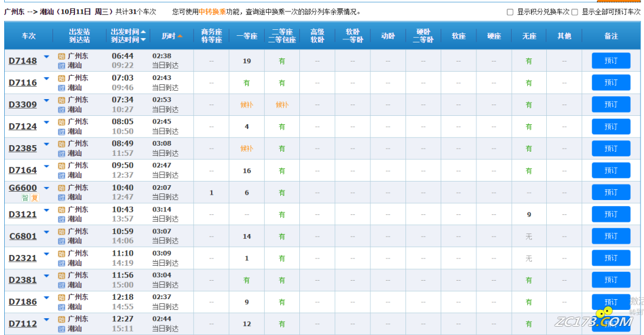Image resolution: width=644 pixels, height=335 pixels.
Task: Click the orange Fuxing badge under G6600
Action: coord(35,198)
